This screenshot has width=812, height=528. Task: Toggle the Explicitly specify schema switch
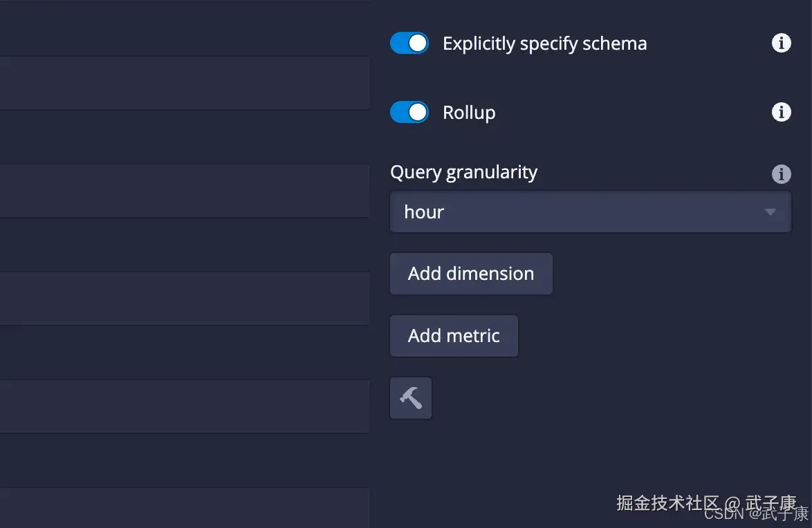point(409,44)
